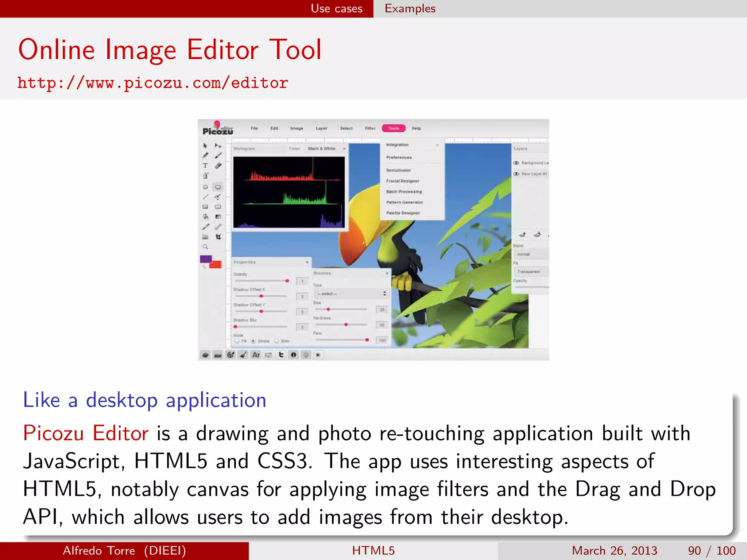Click the play arrow icon in bottom bar
The width and height of the screenshot is (747, 560).
pos(318,355)
